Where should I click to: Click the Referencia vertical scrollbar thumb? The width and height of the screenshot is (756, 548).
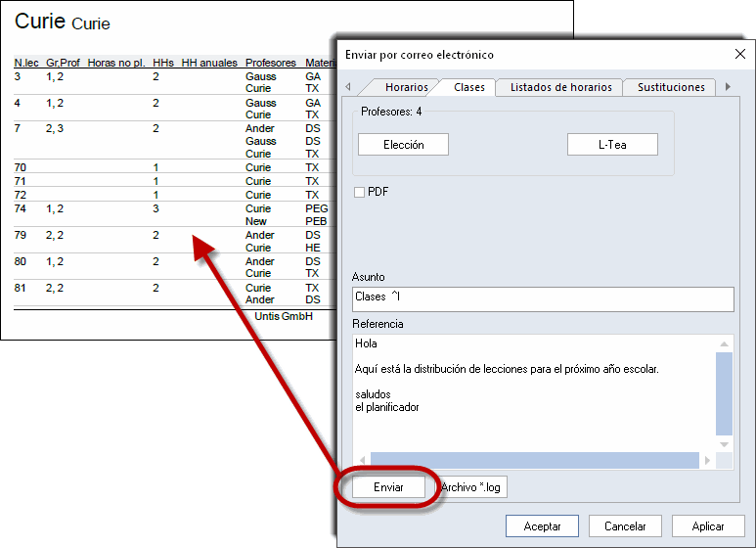click(x=724, y=393)
